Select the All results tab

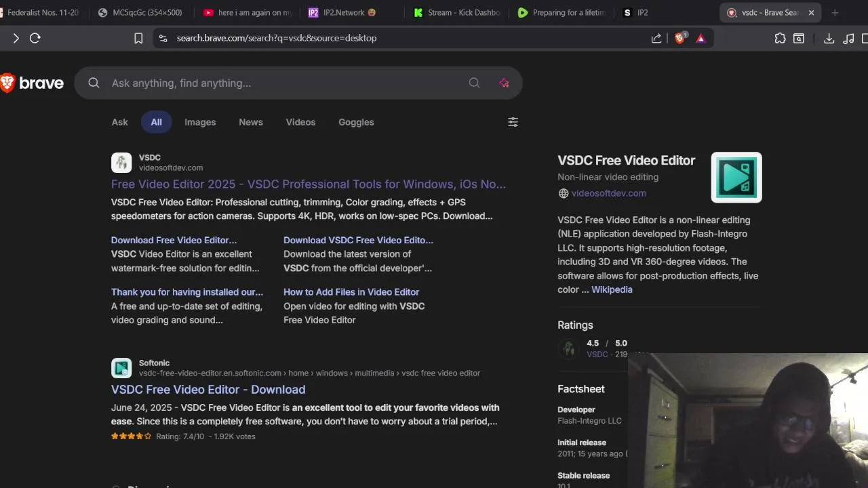[156, 122]
